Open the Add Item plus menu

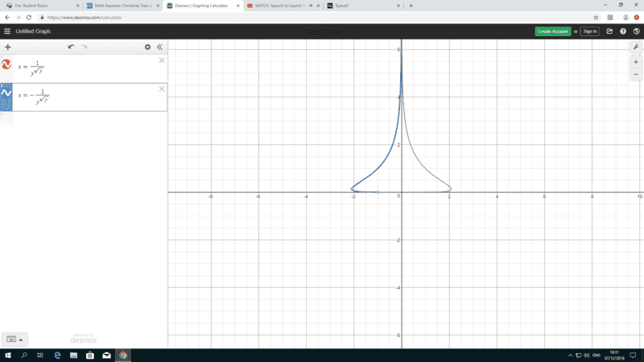[8, 47]
